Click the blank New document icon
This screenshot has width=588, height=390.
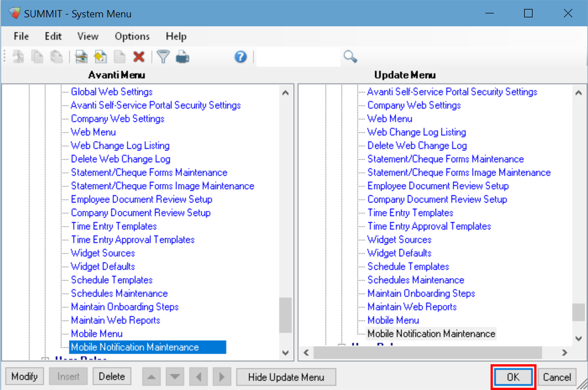(x=120, y=57)
